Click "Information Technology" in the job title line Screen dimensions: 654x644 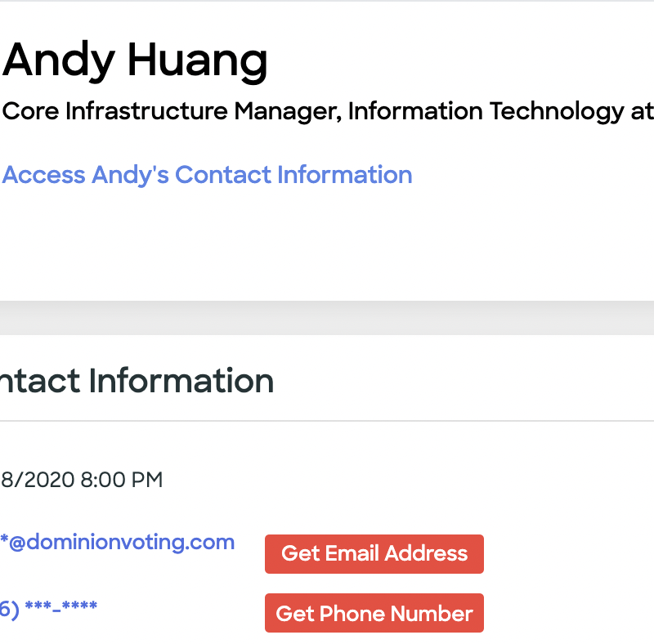[x=486, y=111]
